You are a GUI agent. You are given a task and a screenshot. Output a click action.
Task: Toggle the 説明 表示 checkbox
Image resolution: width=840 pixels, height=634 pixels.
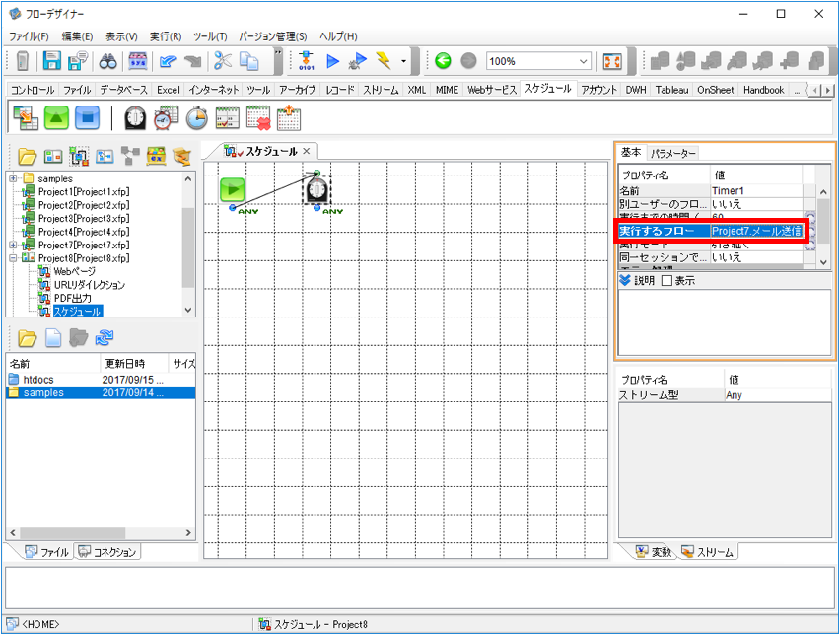click(x=666, y=280)
